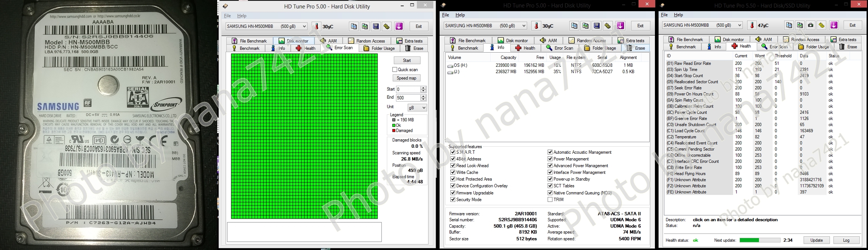Decrease End value with down spinner arrow
Viewport: 868px width, 250px height.
tap(423, 99)
